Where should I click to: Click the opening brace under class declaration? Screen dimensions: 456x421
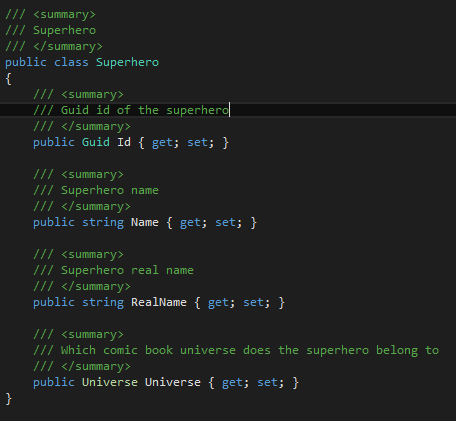tap(9, 79)
